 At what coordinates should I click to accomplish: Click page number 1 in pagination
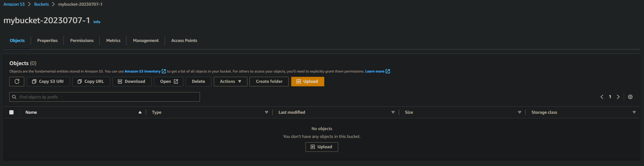610,97
